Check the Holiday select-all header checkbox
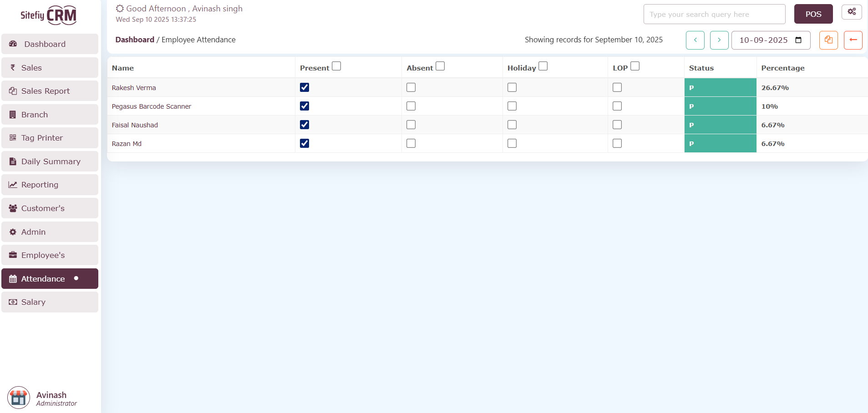Viewport: 868px width, 413px height. tap(543, 66)
